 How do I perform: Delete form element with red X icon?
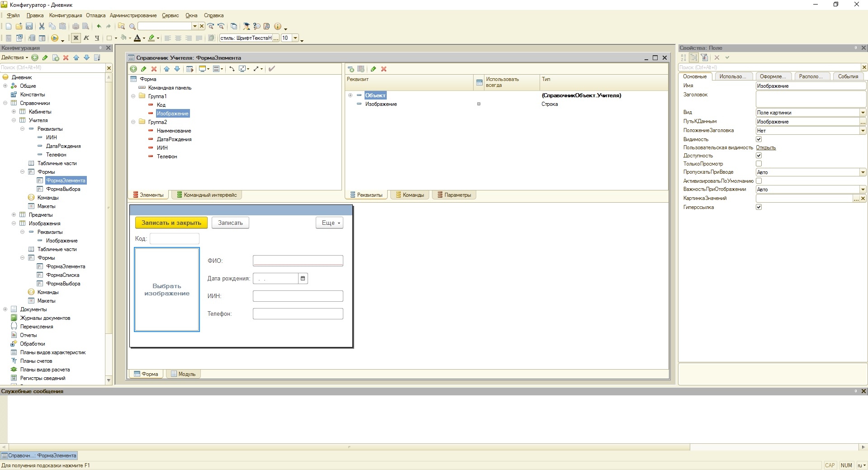point(154,69)
